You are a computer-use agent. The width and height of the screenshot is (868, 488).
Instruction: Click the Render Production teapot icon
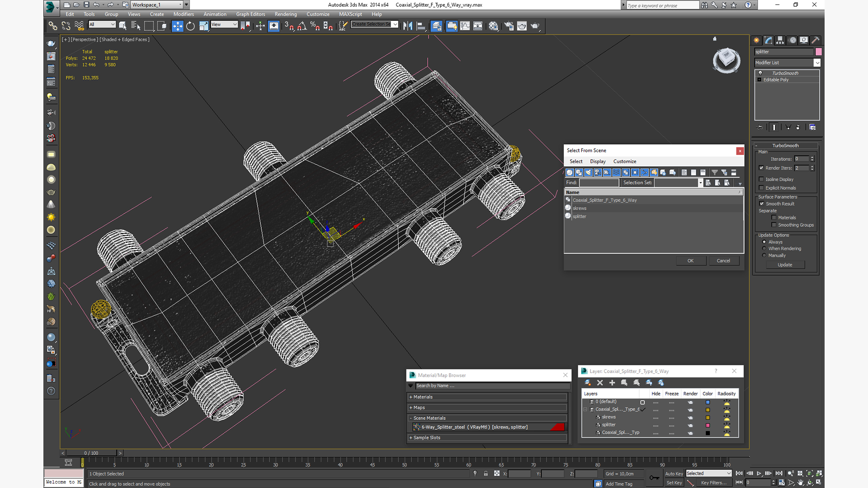(535, 26)
